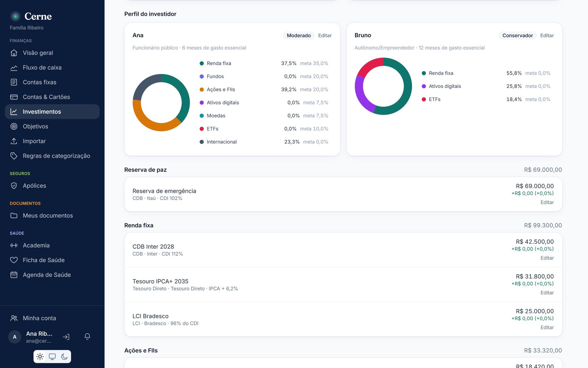Open notifications bell icon
Image resolution: width=588 pixels, height=368 pixels.
click(87, 337)
